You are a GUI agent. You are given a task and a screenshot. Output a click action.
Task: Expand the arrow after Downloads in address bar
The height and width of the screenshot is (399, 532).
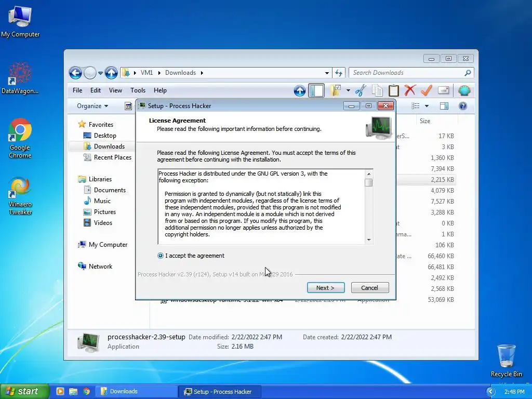202,73
